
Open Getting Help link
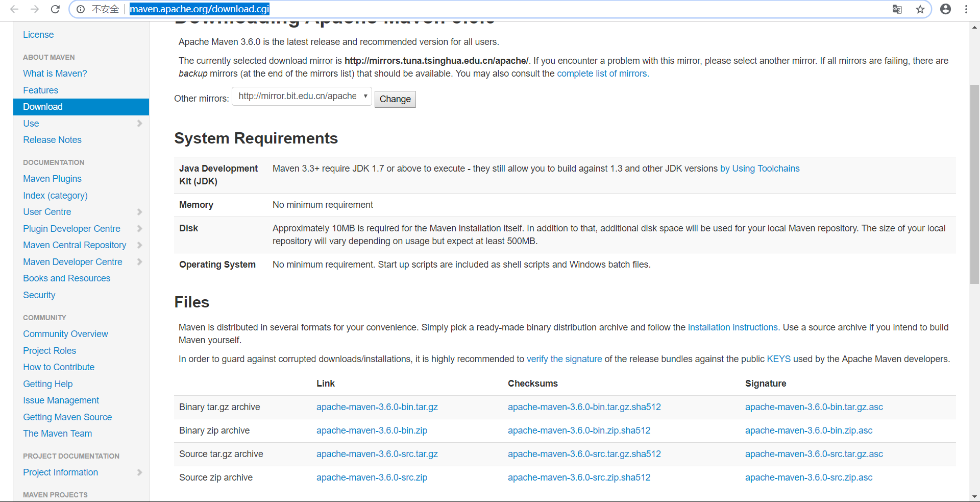click(48, 384)
